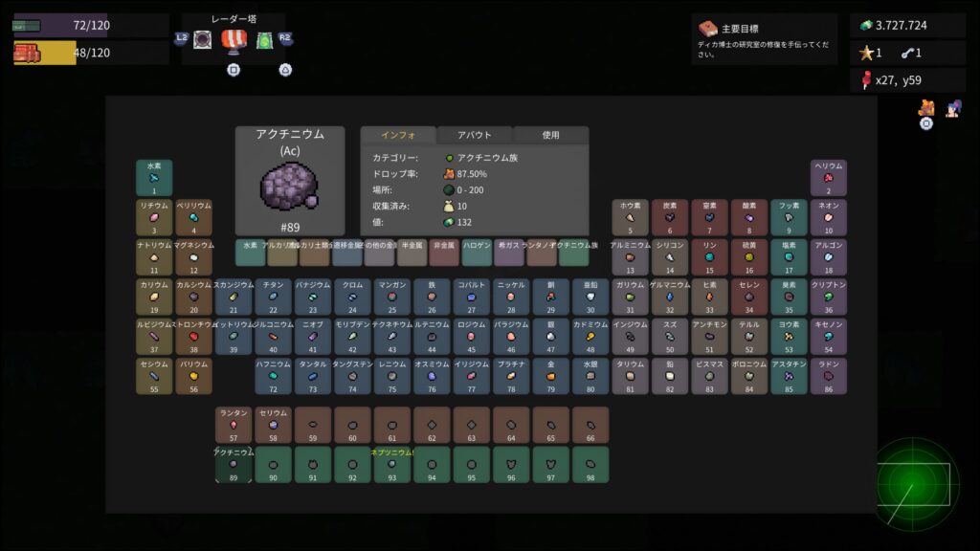Click the Radon (ラドン) element number 86
This screenshot has width=980, height=551.
[829, 377]
